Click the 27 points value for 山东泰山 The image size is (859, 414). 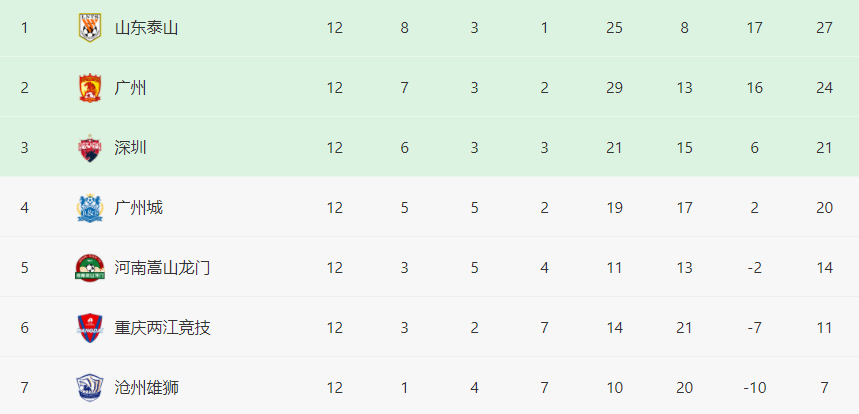[x=824, y=28]
